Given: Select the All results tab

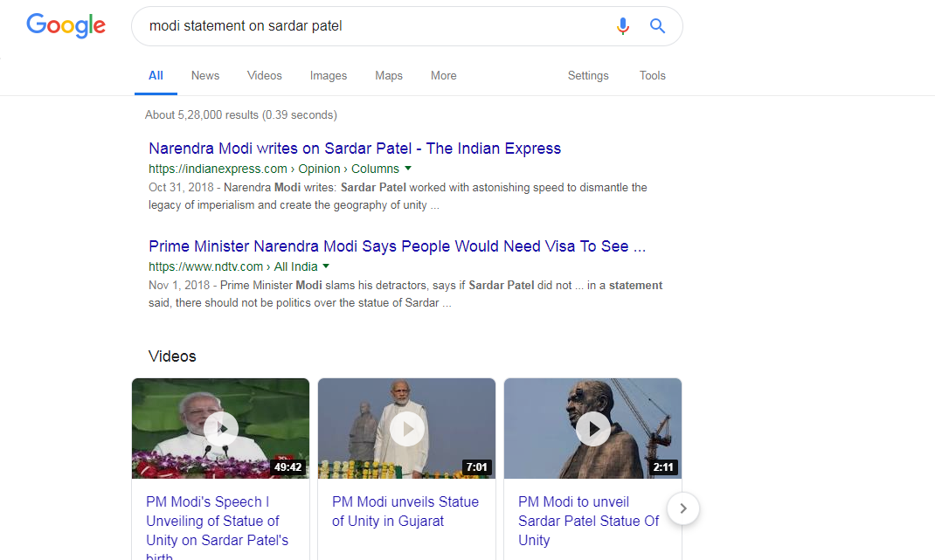Looking at the screenshot, I should pos(156,76).
